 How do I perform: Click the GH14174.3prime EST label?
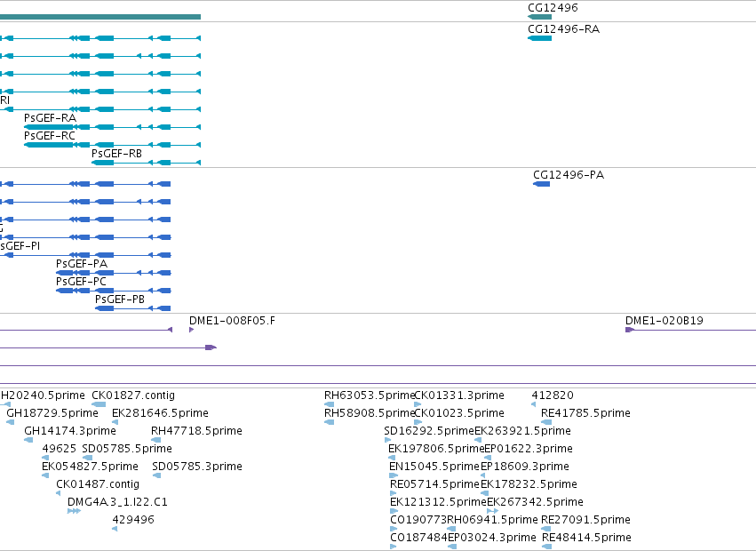(70, 430)
